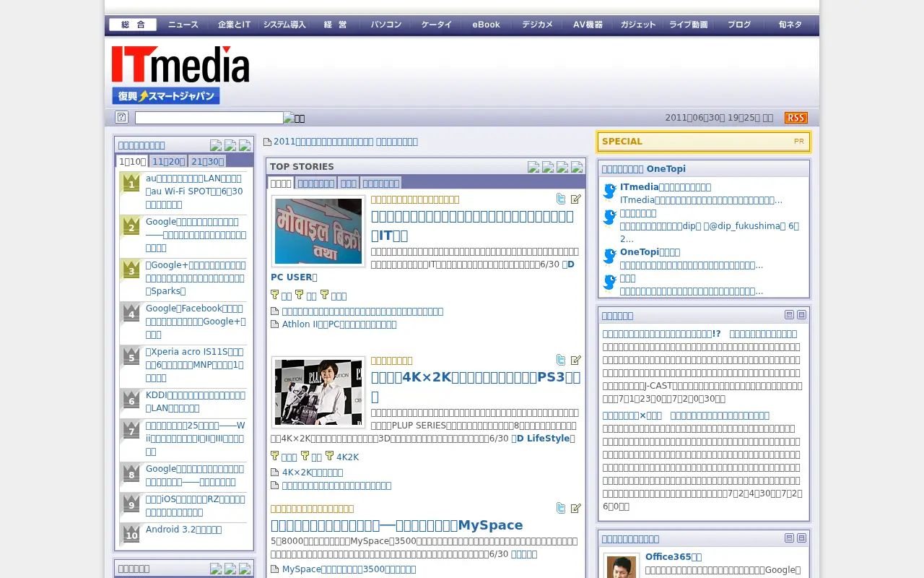Open the Athlon II PC related link
The image size is (924, 578).
[x=339, y=324]
